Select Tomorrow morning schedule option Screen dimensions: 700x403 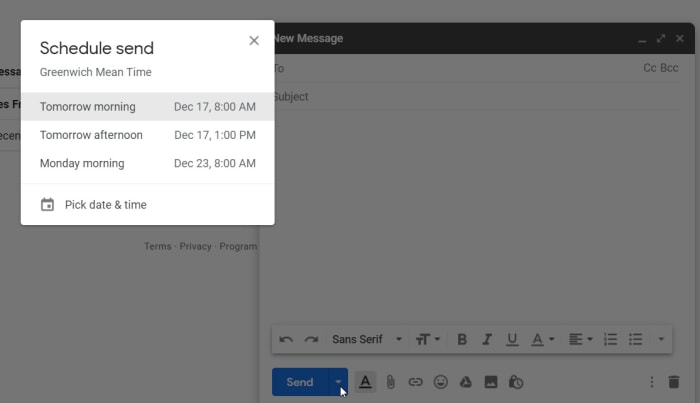[x=148, y=107]
